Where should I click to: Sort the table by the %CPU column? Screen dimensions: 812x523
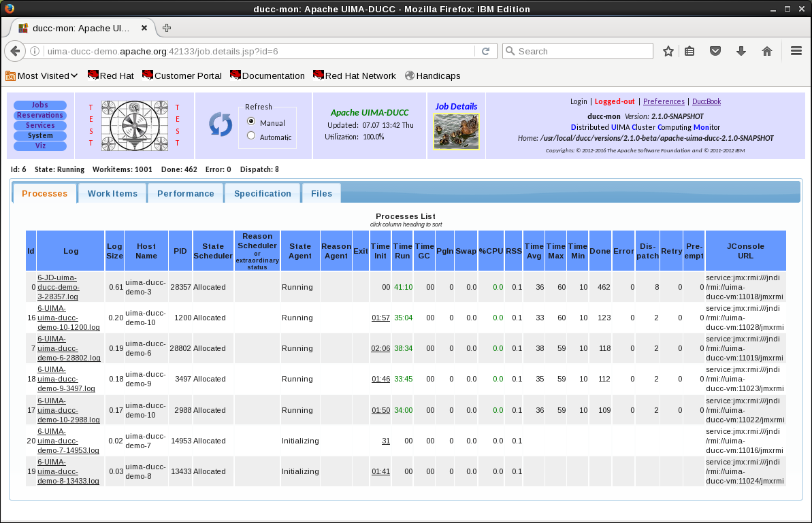pos(491,251)
